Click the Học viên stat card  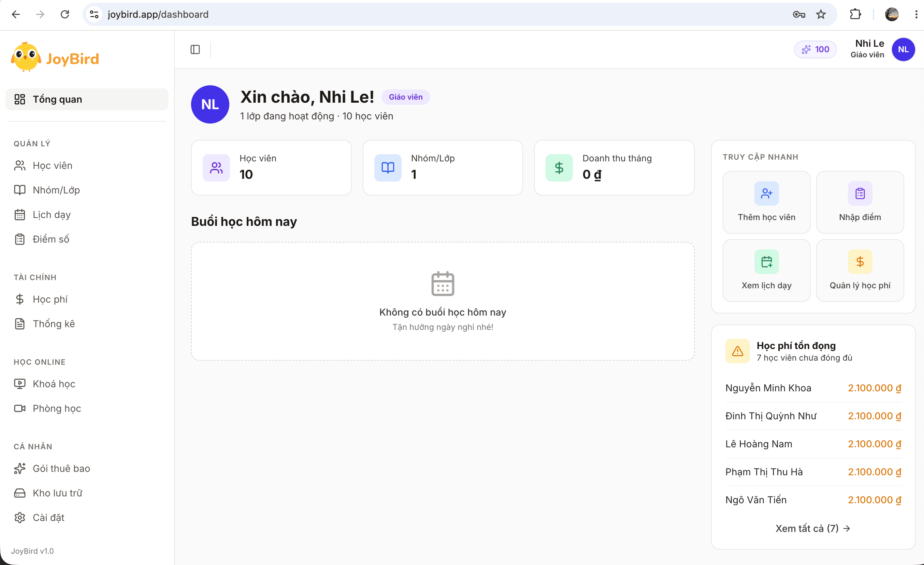click(x=271, y=168)
